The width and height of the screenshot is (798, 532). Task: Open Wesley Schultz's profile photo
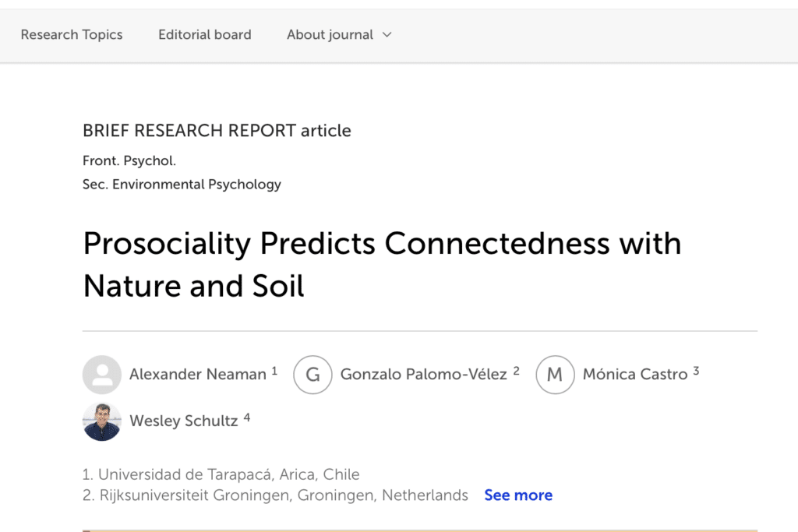coord(102,421)
